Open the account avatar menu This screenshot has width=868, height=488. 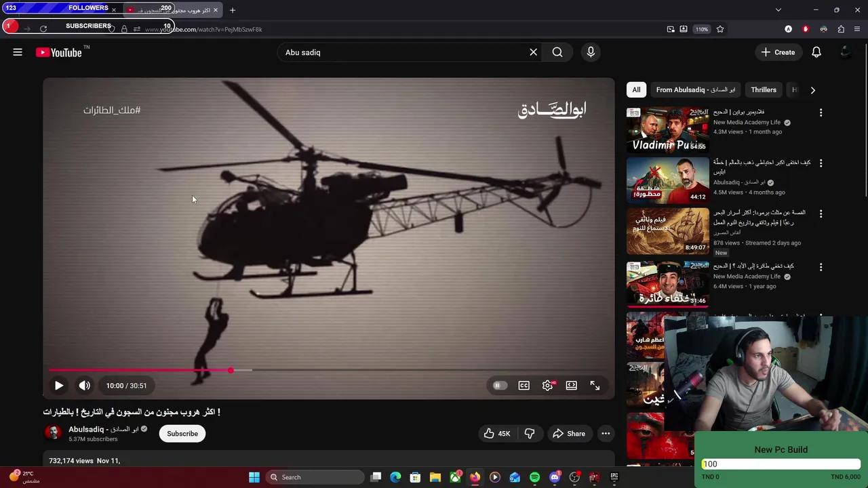click(845, 52)
